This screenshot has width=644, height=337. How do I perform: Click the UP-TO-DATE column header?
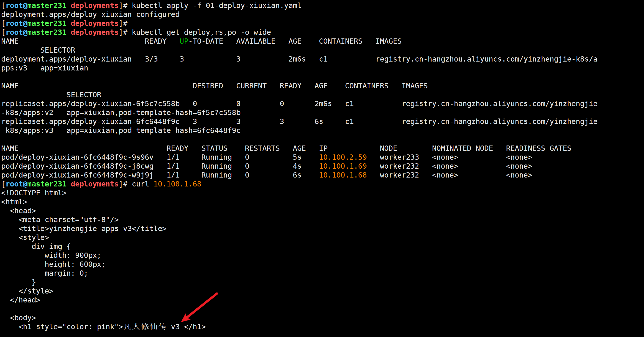pyautogui.click(x=201, y=41)
